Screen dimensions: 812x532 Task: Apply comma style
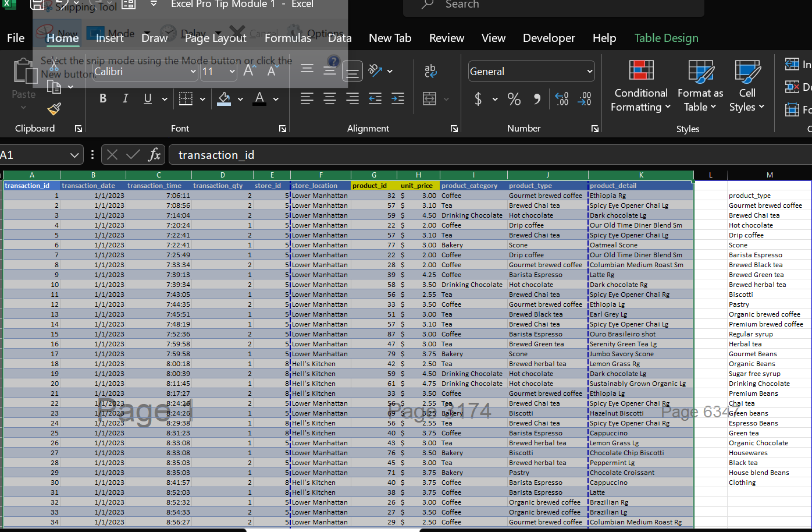coord(537,99)
